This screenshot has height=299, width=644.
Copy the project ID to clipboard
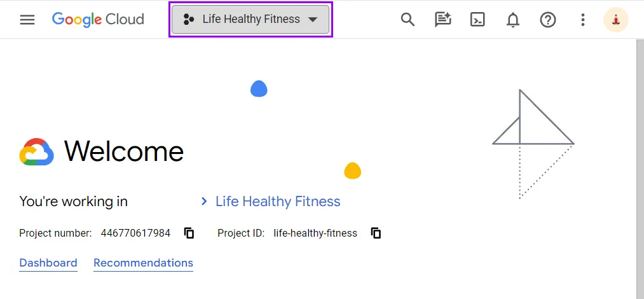point(376,233)
